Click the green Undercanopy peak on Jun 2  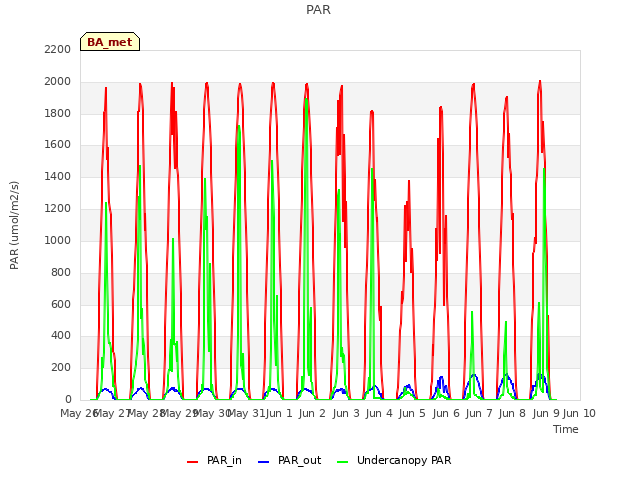306,99
